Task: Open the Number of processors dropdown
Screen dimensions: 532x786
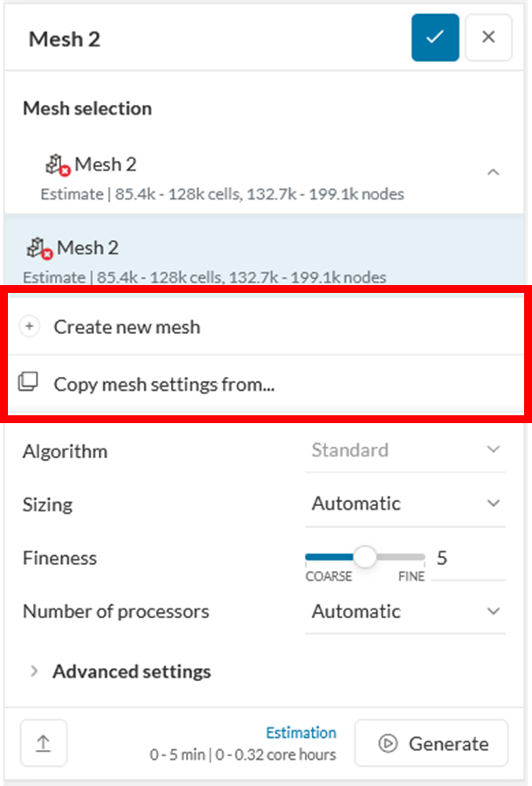Action: (404, 611)
